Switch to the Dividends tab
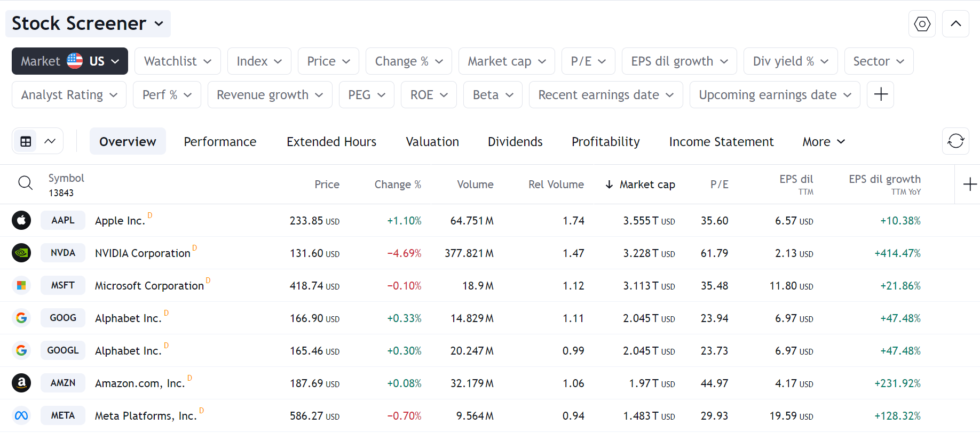 (515, 142)
